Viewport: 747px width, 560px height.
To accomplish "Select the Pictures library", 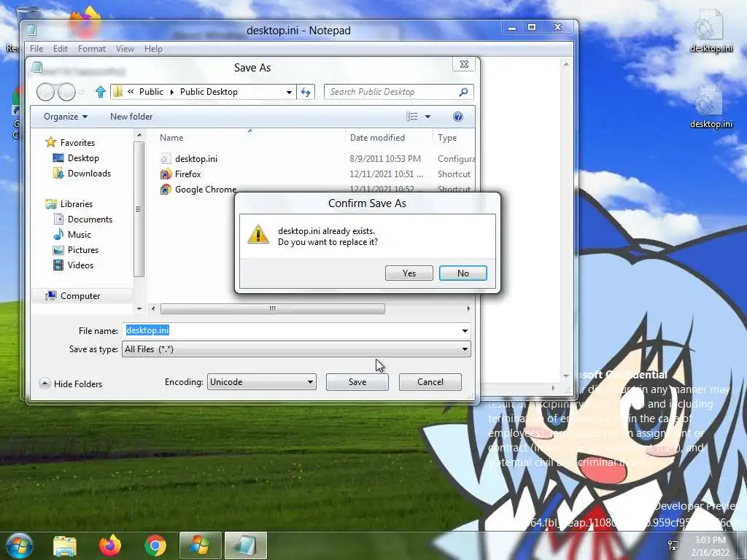I will point(76,250).
